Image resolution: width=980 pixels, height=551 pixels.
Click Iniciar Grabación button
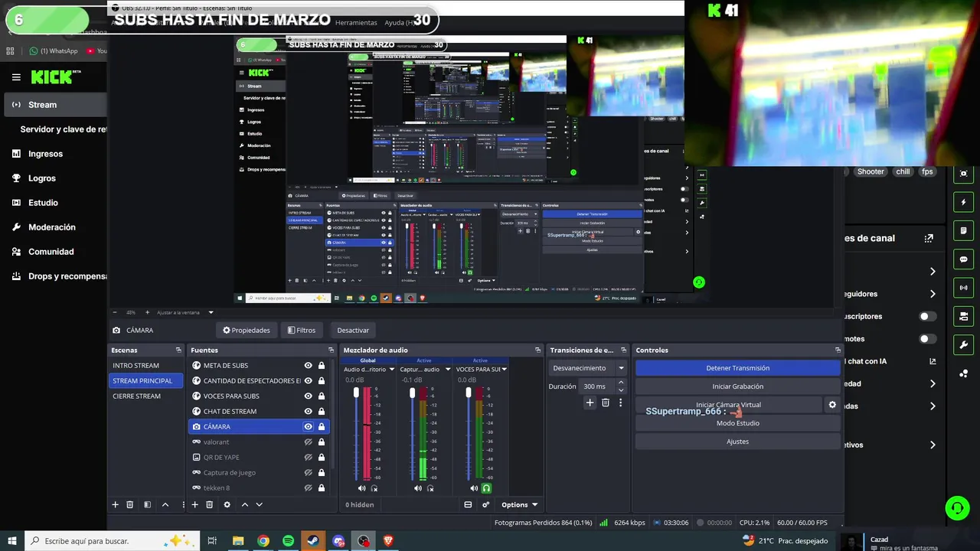(x=737, y=386)
